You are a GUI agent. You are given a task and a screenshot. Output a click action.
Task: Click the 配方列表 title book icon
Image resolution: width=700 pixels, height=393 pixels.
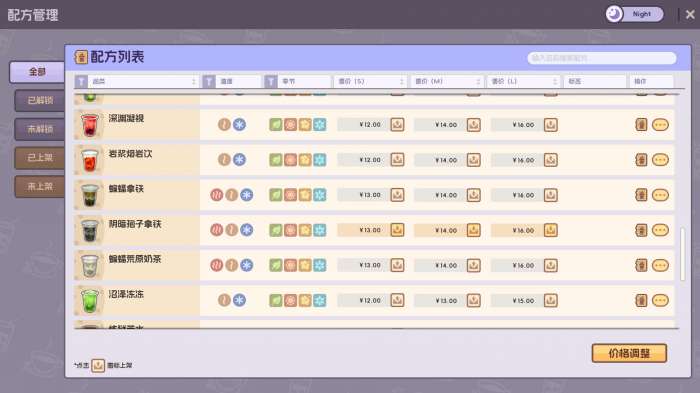point(81,57)
